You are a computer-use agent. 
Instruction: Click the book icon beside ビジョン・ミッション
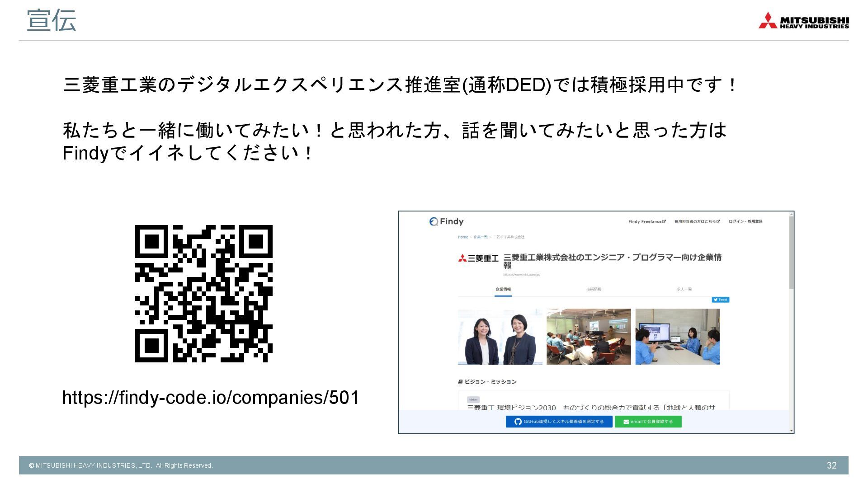click(x=460, y=382)
